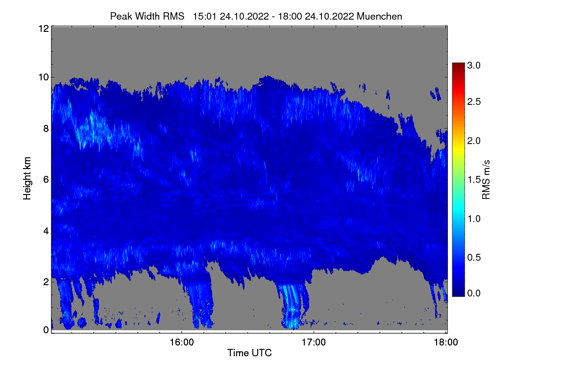Image resolution: width=588 pixels, height=392 pixels.
Task: Click the '4' height axis label
Action: tap(46, 231)
